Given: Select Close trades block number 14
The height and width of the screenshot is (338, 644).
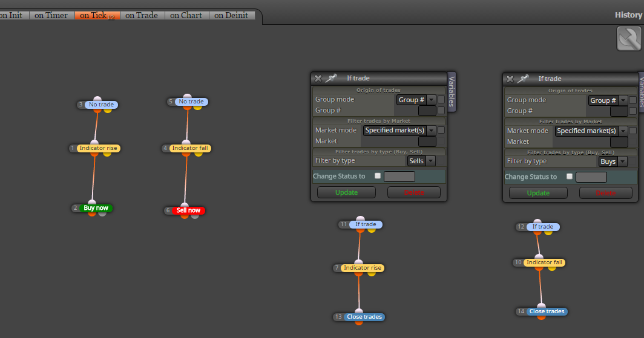Looking at the screenshot, I should point(547,311).
